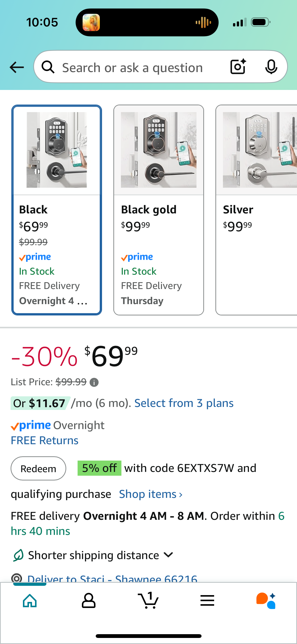Open the shopping cart icon

tap(148, 601)
